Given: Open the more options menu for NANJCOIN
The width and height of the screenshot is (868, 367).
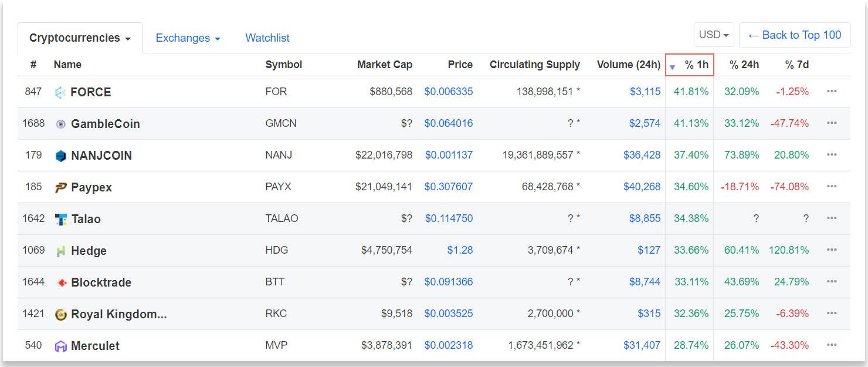Looking at the screenshot, I should pyautogui.click(x=832, y=155).
